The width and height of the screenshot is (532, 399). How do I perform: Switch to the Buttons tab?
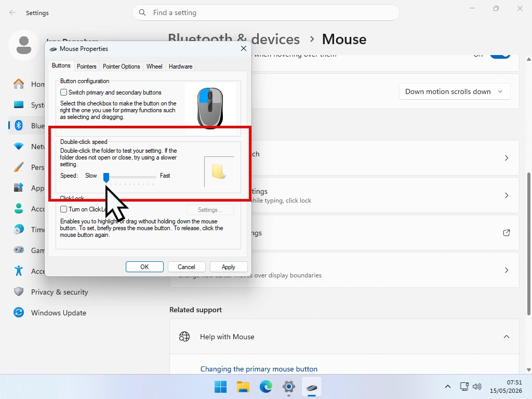click(61, 65)
